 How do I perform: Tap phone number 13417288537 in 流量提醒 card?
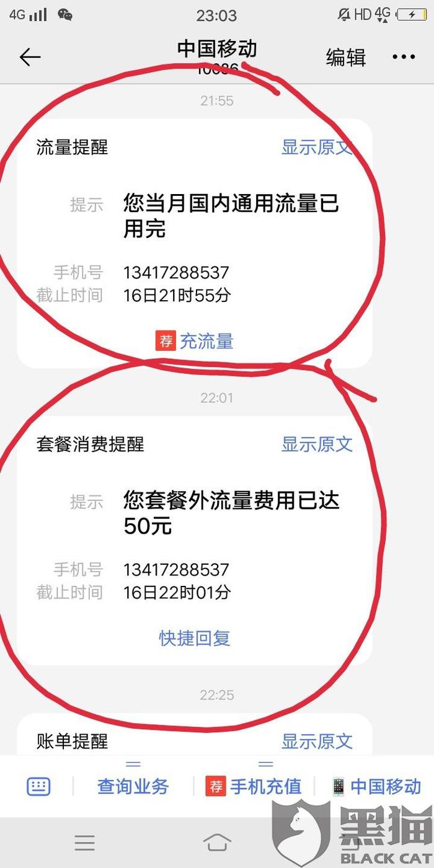tap(176, 272)
